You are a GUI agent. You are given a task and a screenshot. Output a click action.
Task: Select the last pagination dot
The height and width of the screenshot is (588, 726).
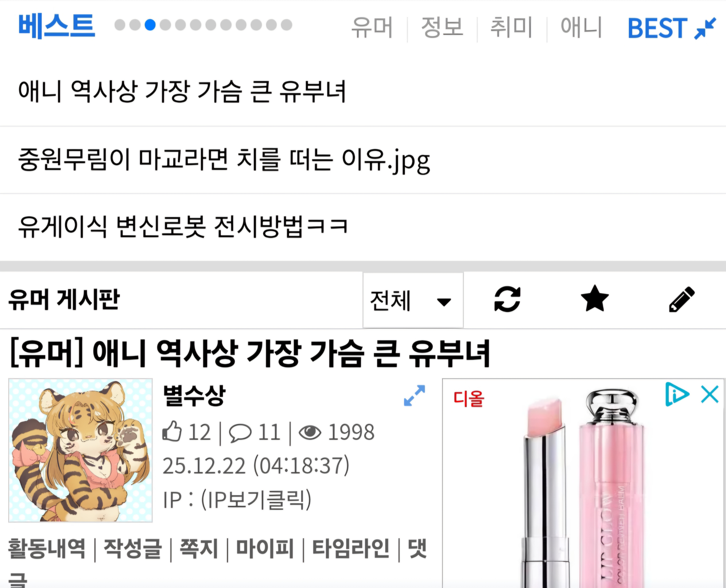click(286, 25)
